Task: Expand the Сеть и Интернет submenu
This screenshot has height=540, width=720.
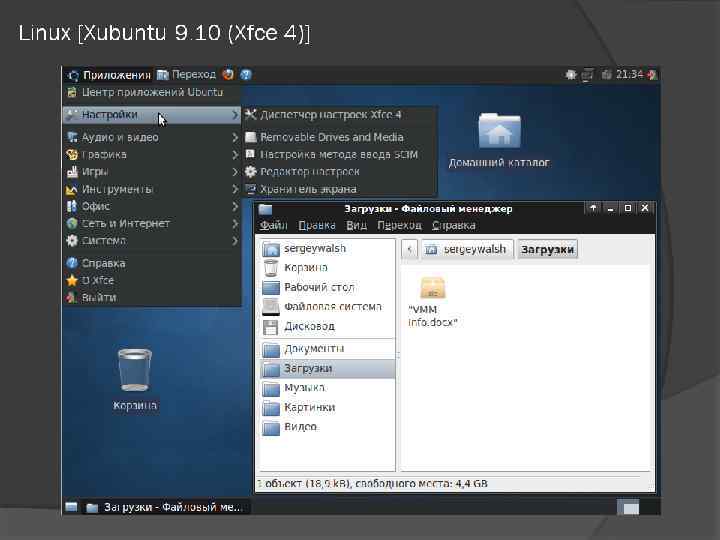Action: 152,224
